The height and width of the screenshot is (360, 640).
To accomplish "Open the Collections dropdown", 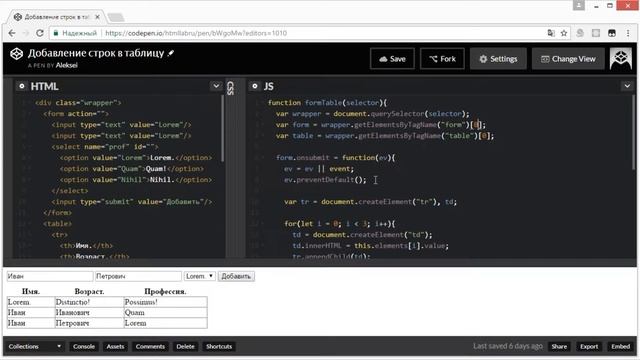I will (x=35, y=347).
